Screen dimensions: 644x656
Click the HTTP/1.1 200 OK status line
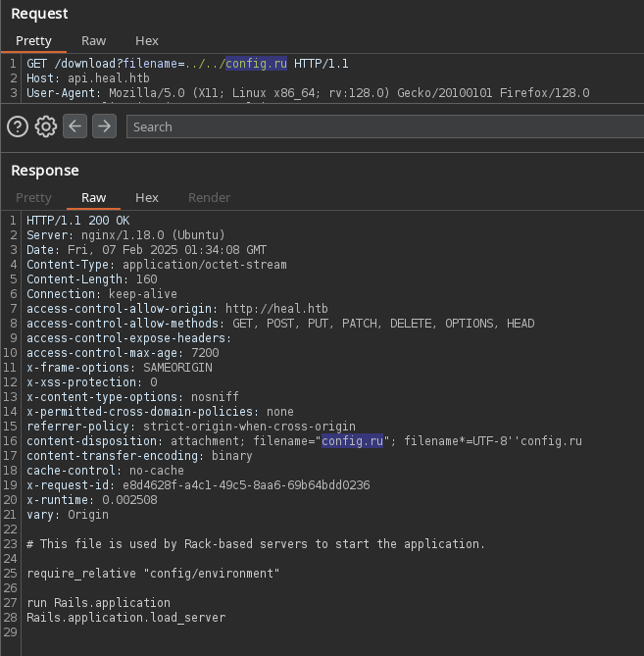78,221
